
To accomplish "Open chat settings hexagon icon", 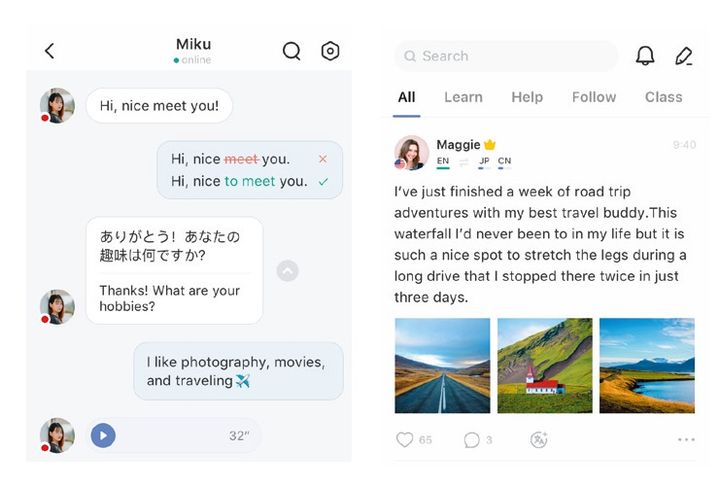I will [x=330, y=51].
